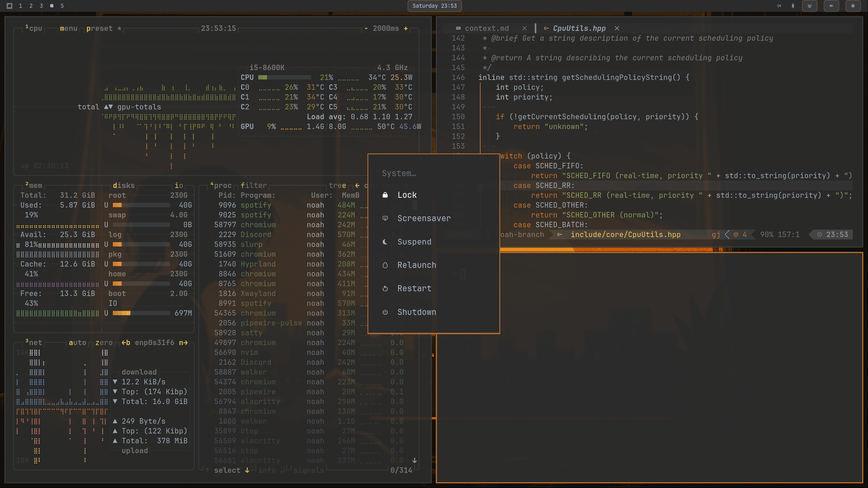Click the logout arrow icon in bar
The width and height of the screenshot is (868, 488).
pyautogui.click(x=779, y=6)
